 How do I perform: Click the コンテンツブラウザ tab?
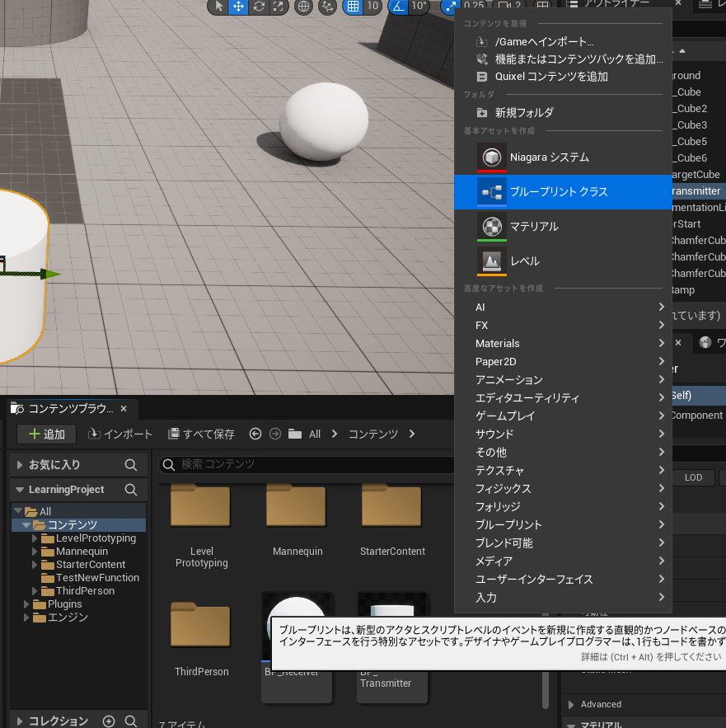[x=71, y=409]
